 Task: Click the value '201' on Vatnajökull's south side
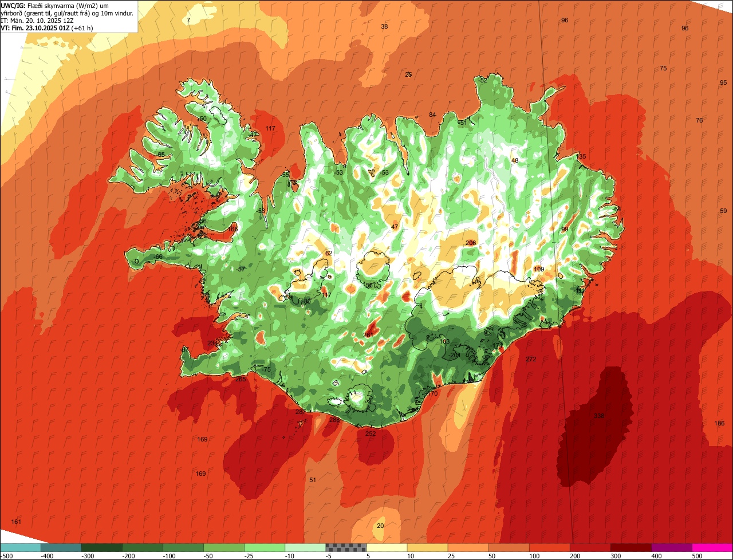click(456, 355)
